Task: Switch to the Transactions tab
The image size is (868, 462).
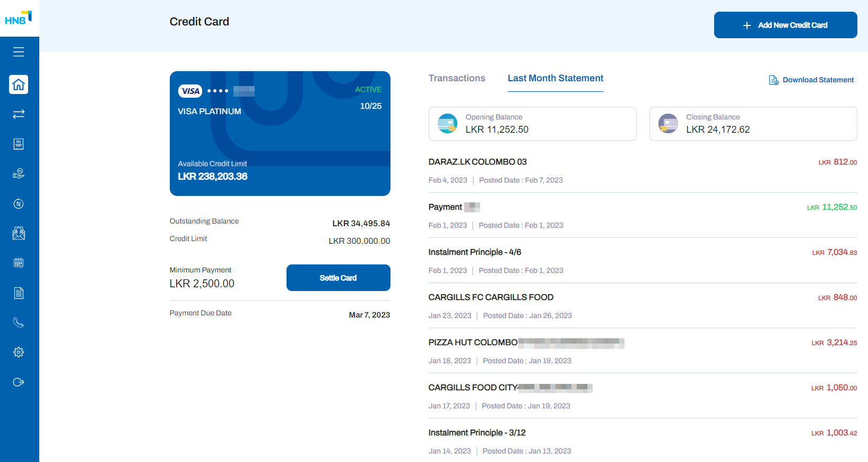Action: coord(457,79)
